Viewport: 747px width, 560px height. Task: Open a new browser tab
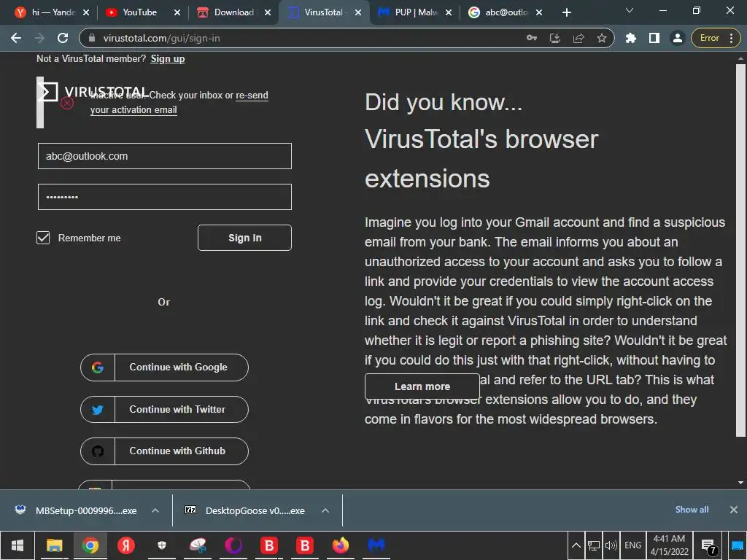[566, 12]
